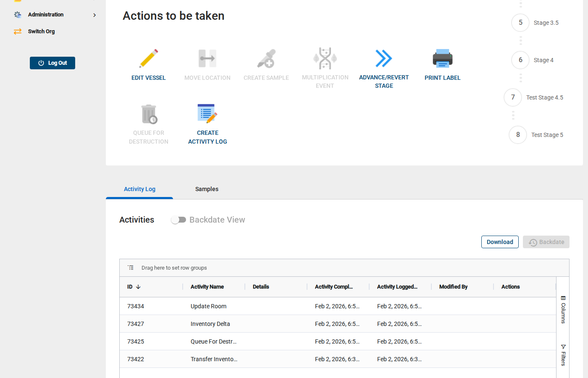Select Advance/Revert Stage double-arrow icon

383,58
